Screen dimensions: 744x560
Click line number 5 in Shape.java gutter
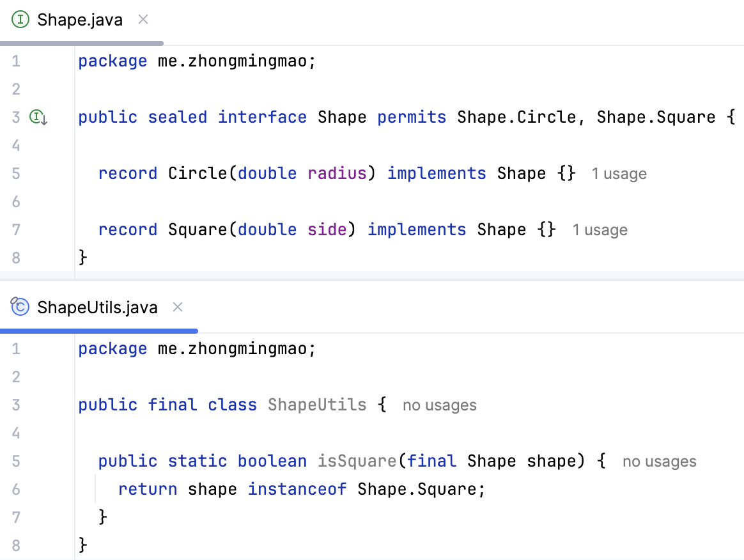(x=16, y=174)
